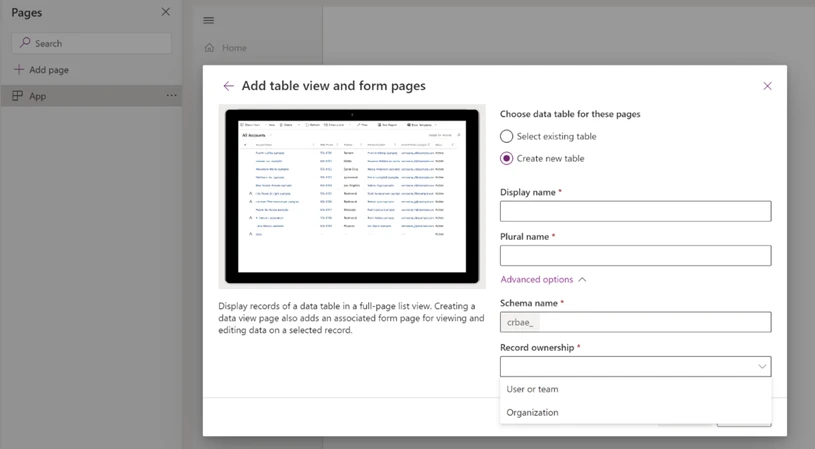Image resolution: width=815 pixels, height=449 pixels.
Task: Click the Home icon in navigation
Action: click(209, 48)
